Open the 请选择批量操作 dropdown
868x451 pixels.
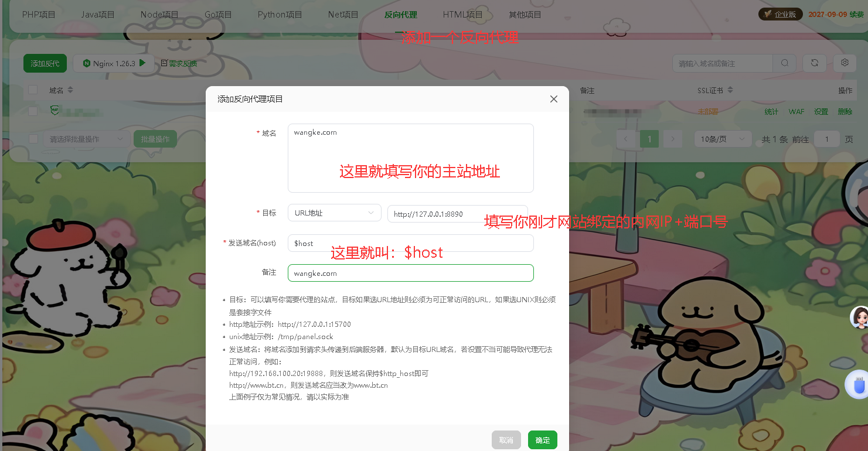pos(87,139)
